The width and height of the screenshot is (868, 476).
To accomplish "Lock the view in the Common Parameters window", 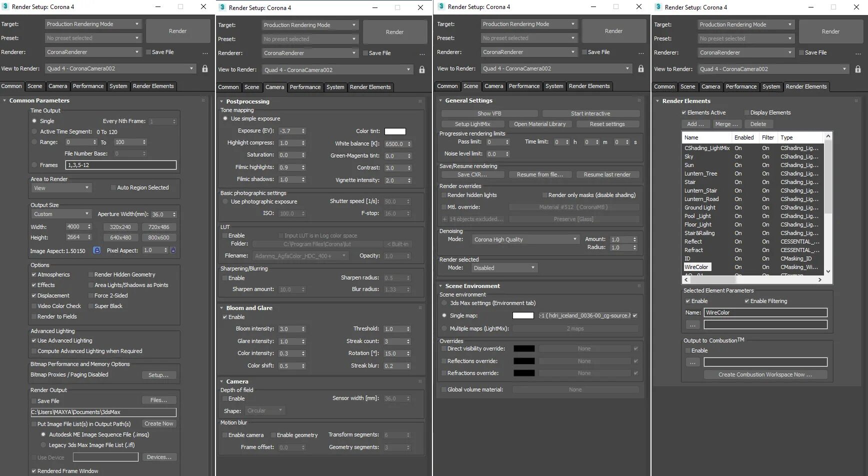I will point(205,69).
